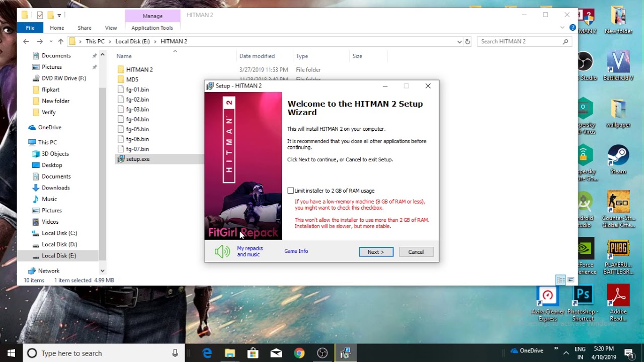The height and width of the screenshot is (362, 644).
Task: Open Photoshop shortcut on desktop
Action: [583, 303]
